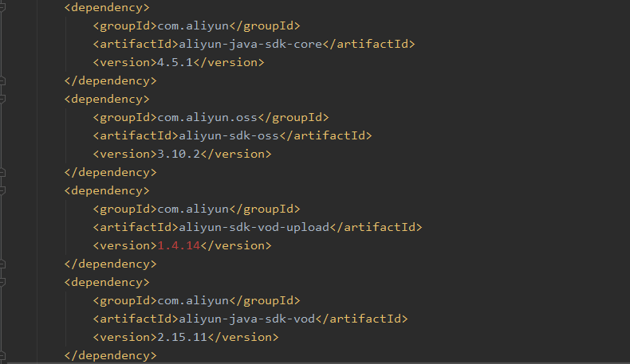Screen dimensions: 630x364
Task: Click fold-end marker after version 1.4.14
Action: coord(3,264)
